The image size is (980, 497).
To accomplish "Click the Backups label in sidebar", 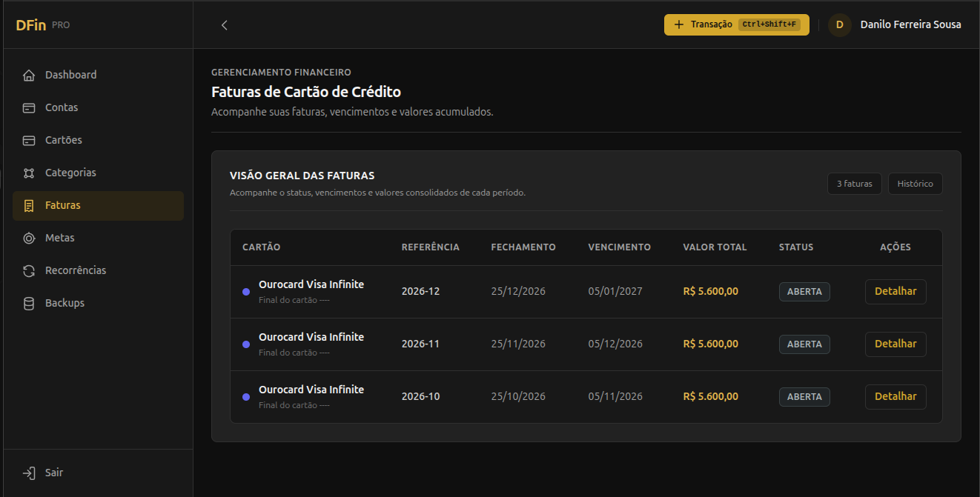I will point(65,303).
